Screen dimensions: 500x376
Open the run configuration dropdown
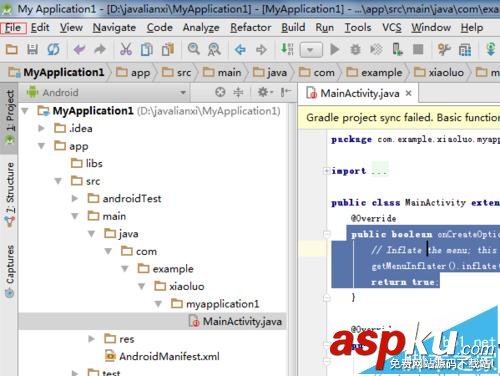tap(311, 50)
